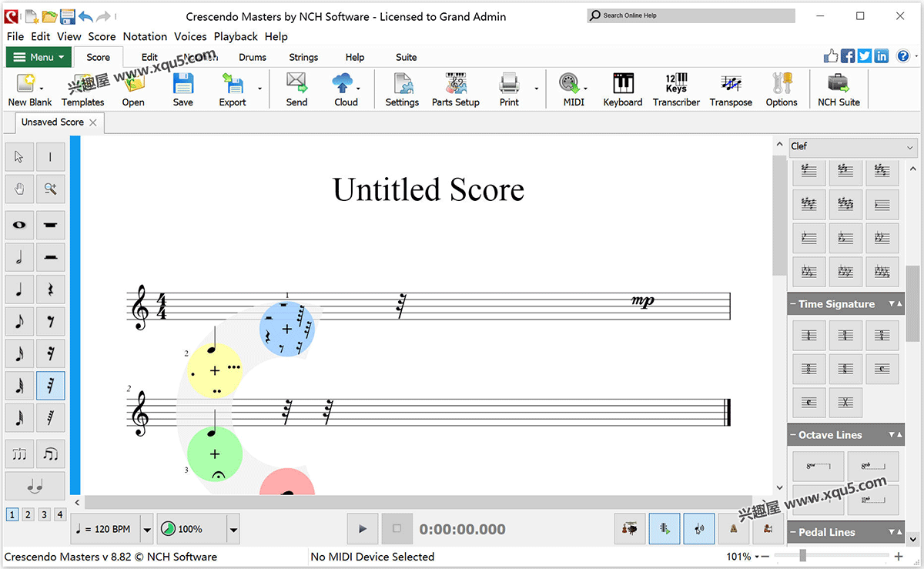This screenshot has height=569, width=924.
Task: Switch to voice 2
Action: point(28,514)
